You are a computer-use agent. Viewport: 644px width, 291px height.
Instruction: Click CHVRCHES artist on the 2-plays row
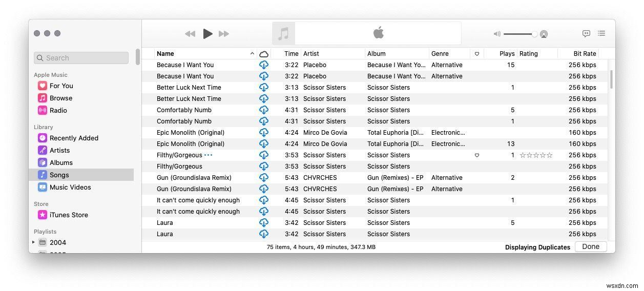point(320,177)
